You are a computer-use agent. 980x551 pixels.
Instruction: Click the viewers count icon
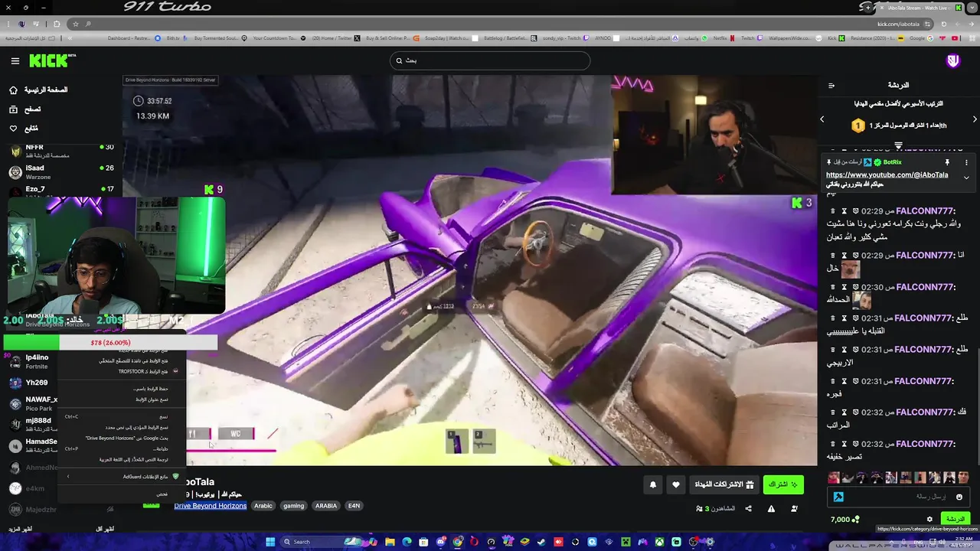[699, 509]
